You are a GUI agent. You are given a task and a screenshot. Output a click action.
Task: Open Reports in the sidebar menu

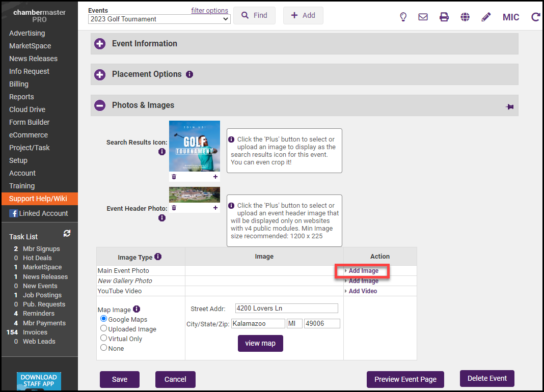coord(21,97)
